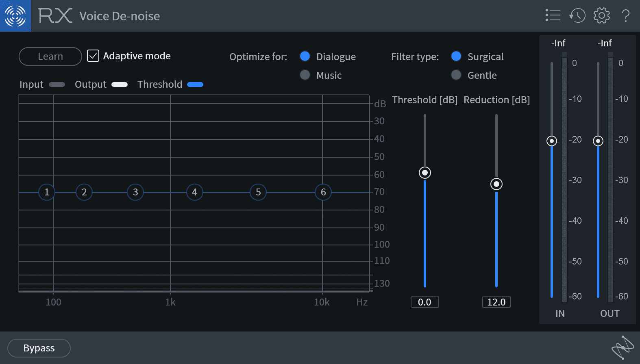Screen dimensions: 640x364
Task: Click the iZotope logo at bottom right
Action: click(x=623, y=347)
